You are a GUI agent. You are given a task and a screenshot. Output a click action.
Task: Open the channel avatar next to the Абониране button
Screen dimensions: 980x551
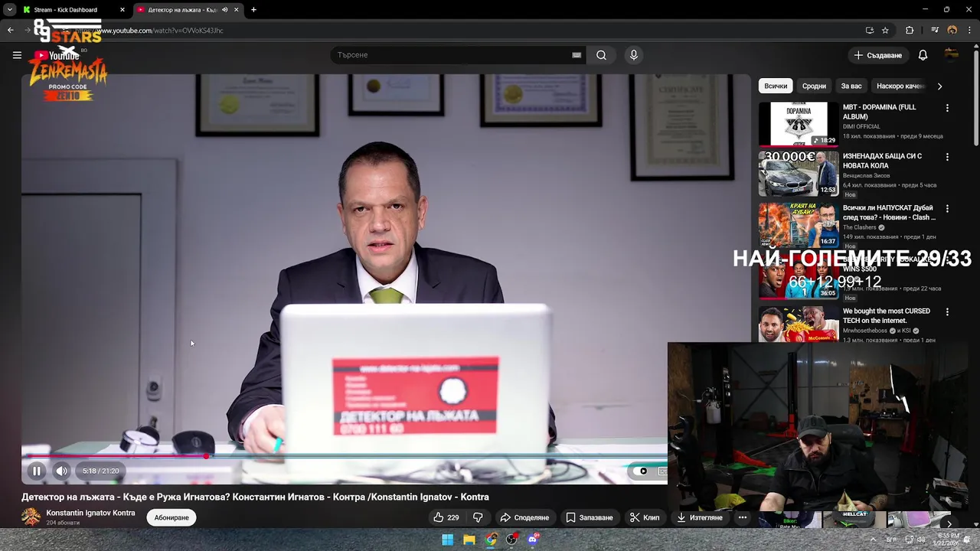pyautogui.click(x=31, y=517)
